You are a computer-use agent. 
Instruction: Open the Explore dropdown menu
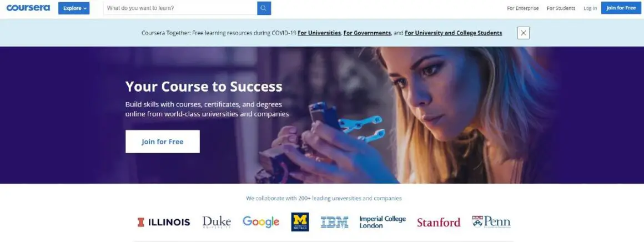74,8
